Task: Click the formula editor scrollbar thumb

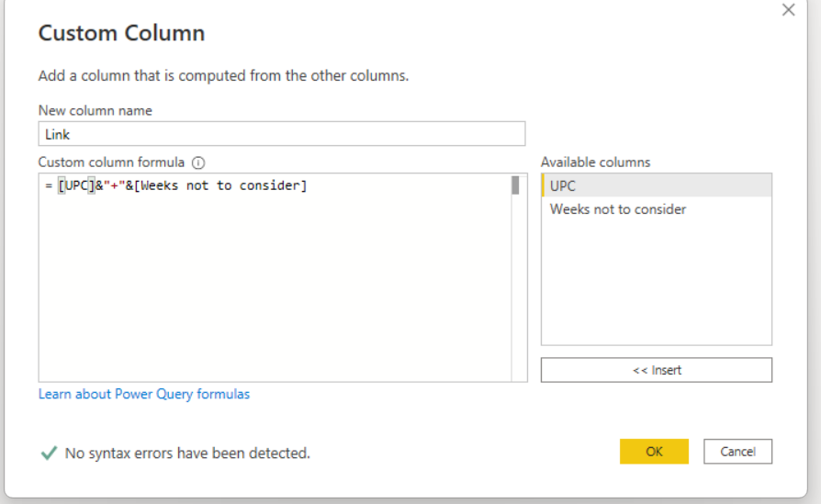Action: pyautogui.click(x=516, y=185)
